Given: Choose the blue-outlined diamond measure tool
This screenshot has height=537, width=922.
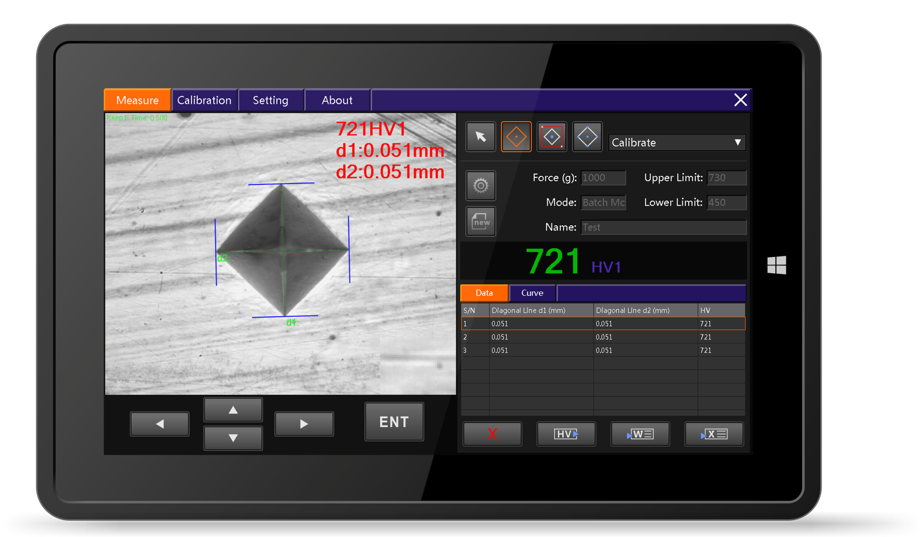Looking at the screenshot, I should click(x=587, y=137).
